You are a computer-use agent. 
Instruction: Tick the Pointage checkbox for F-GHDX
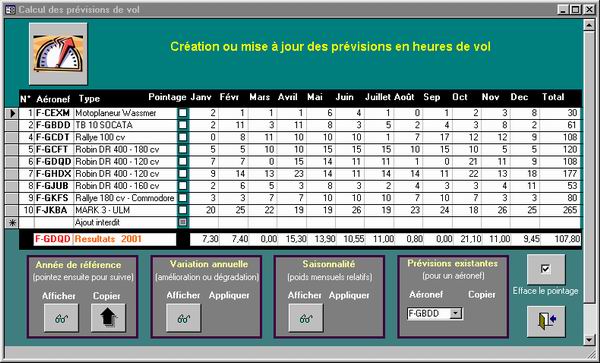pos(183,174)
